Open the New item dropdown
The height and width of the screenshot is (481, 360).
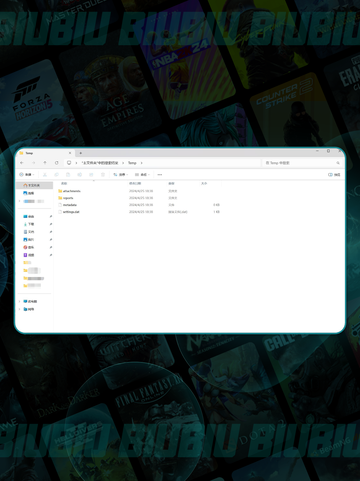pos(27,175)
